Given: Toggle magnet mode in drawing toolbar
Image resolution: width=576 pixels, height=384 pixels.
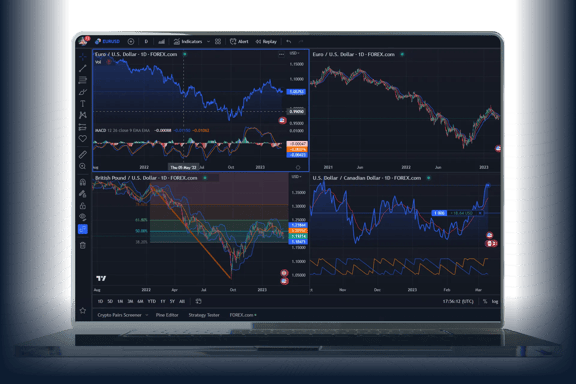Looking at the screenshot, I should tap(83, 182).
